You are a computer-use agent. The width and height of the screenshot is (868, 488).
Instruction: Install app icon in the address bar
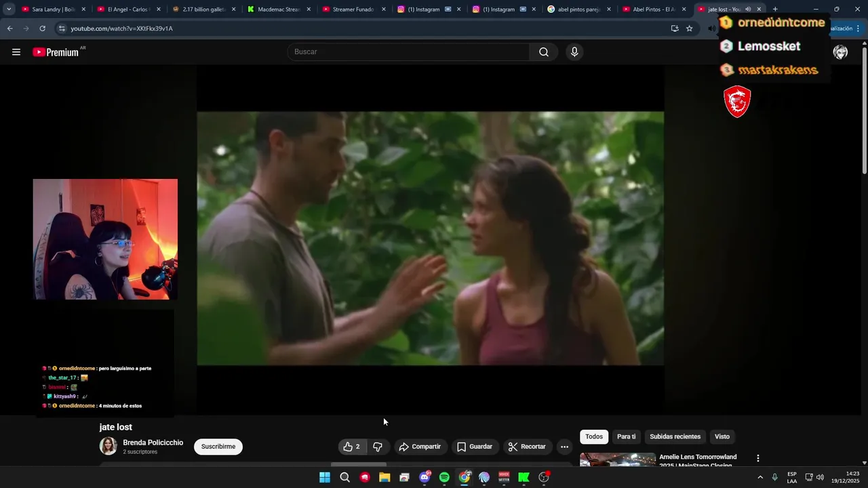[674, 28]
